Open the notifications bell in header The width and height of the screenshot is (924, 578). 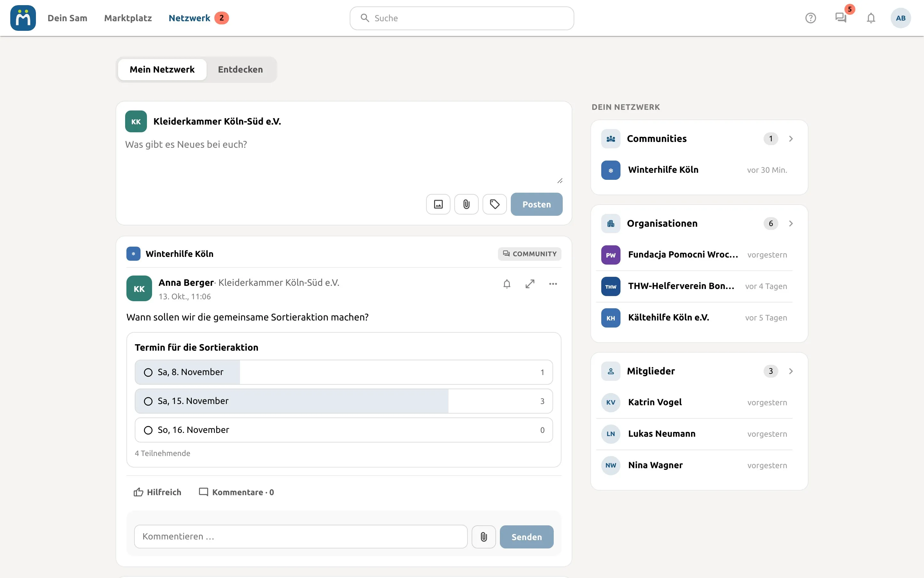(x=870, y=18)
